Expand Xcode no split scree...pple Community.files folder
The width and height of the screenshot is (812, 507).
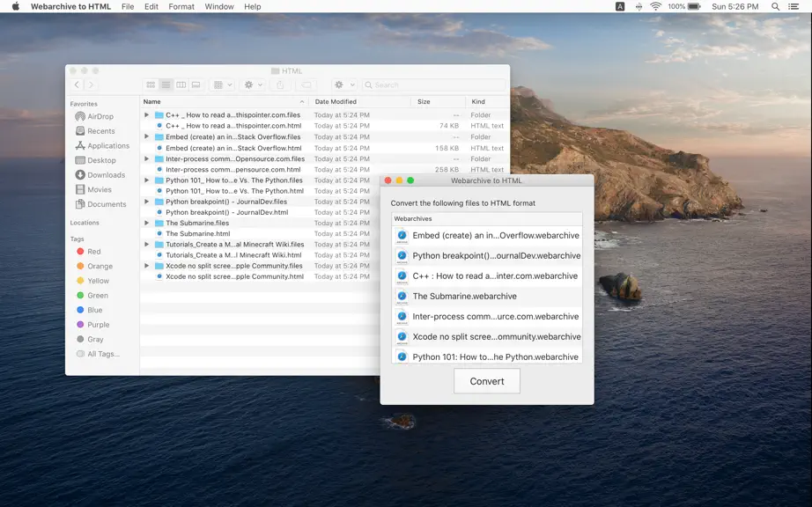[146, 266]
